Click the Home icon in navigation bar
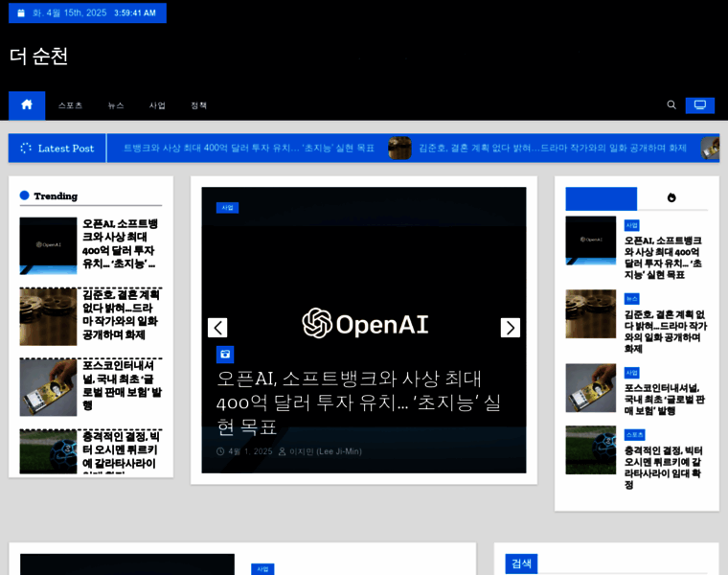Screen dimensions: 728x575 tap(27, 105)
